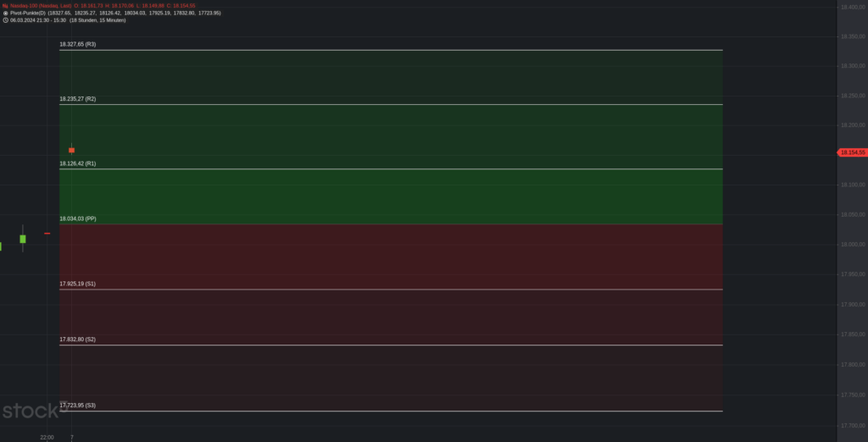The image size is (868, 442).
Task: Click the 18.154,55 current price tag
Action: coord(853,152)
